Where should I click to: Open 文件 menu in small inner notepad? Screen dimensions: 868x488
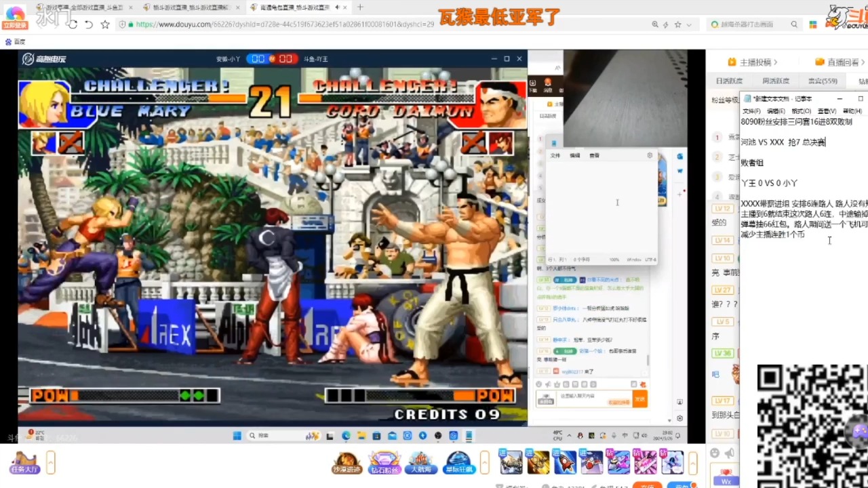(x=555, y=155)
